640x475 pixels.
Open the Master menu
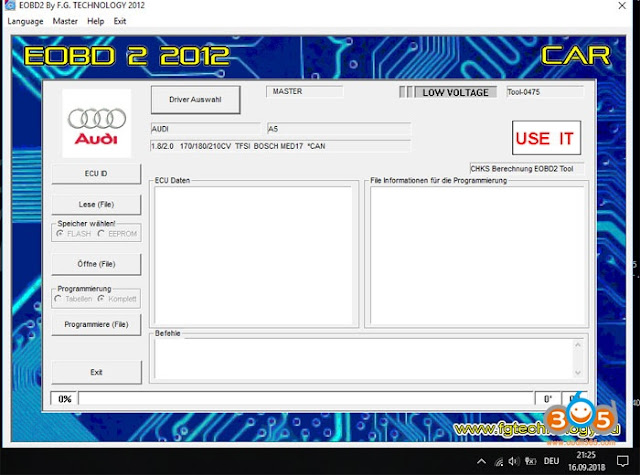coord(65,21)
